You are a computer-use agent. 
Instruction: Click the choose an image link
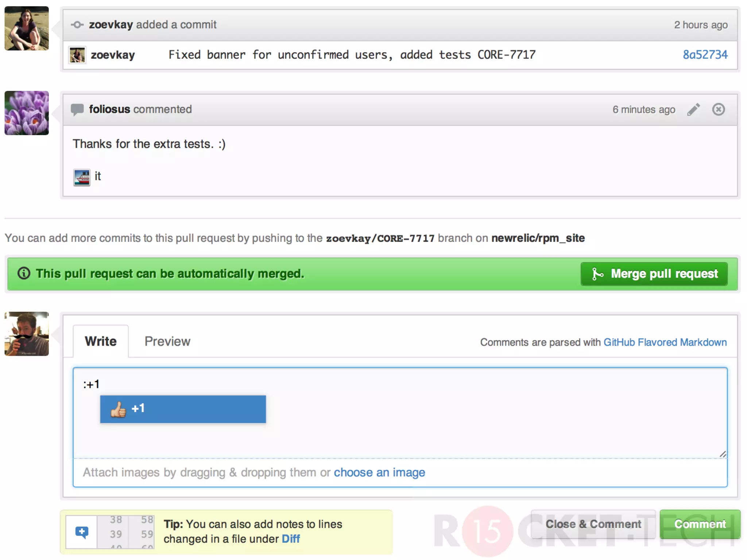[379, 472]
